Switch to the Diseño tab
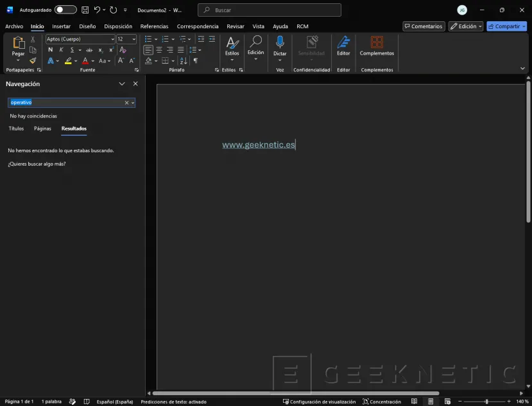Image resolution: width=532 pixels, height=406 pixels. pyautogui.click(x=87, y=26)
